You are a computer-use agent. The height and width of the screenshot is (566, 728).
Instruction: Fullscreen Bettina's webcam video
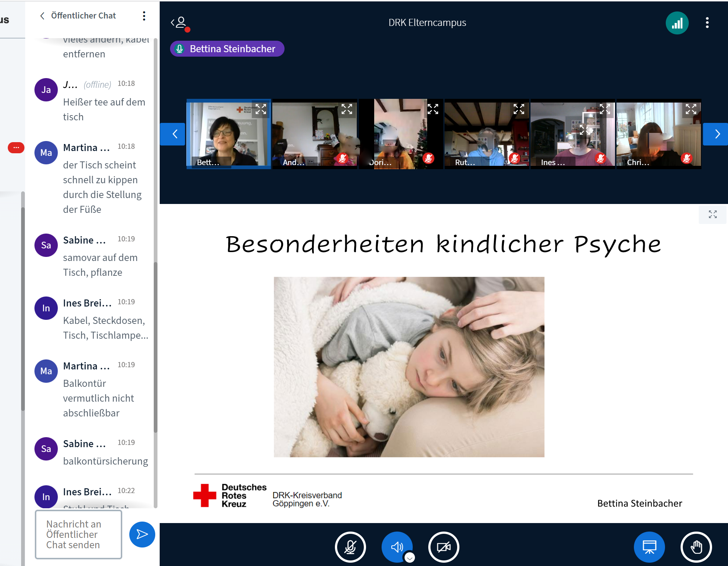(x=261, y=109)
